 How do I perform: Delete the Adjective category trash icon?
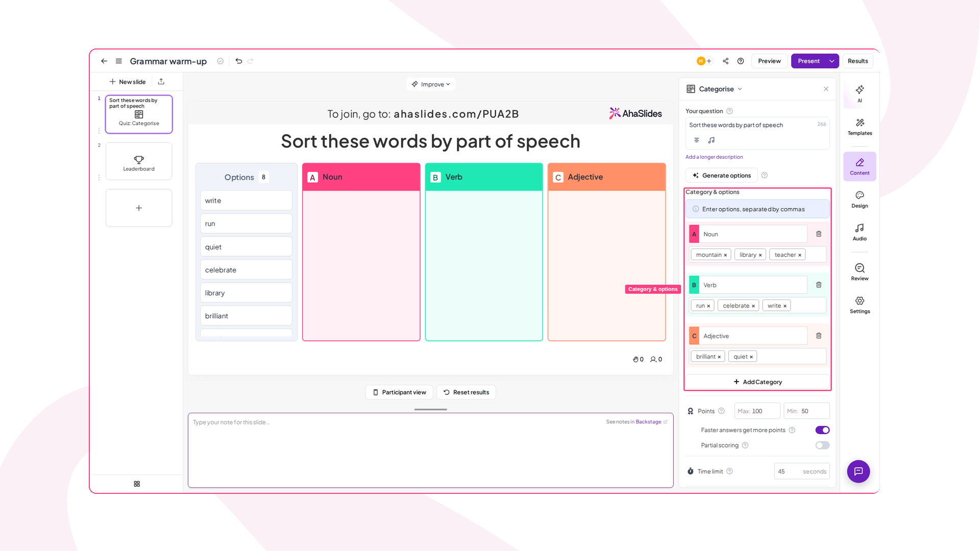click(819, 336)
